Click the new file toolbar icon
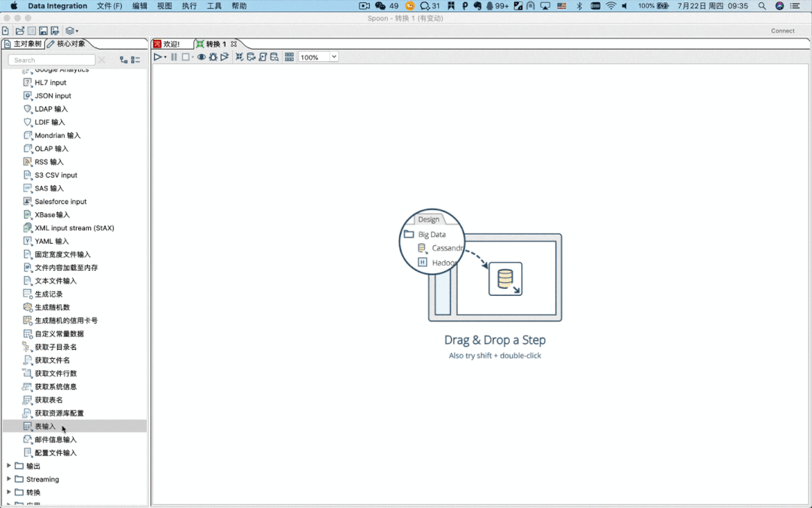 click(x=6, y=31)
